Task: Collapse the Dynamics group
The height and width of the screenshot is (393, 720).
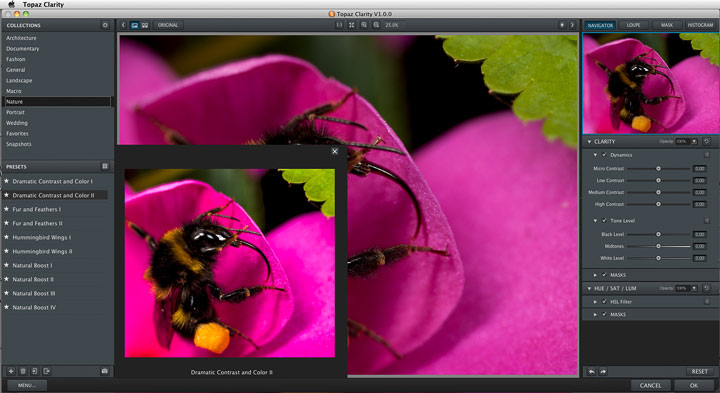Action: (596, 155)
